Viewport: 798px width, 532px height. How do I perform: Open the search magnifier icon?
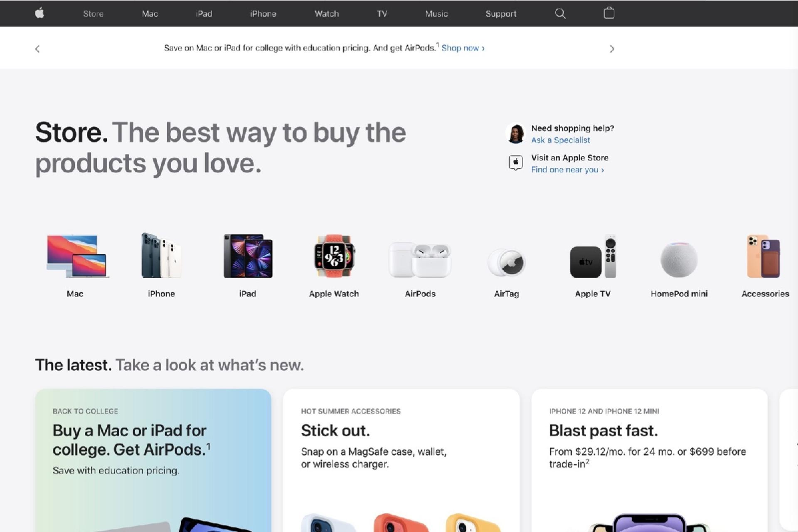pyautogui.click(x=560, y=13)
